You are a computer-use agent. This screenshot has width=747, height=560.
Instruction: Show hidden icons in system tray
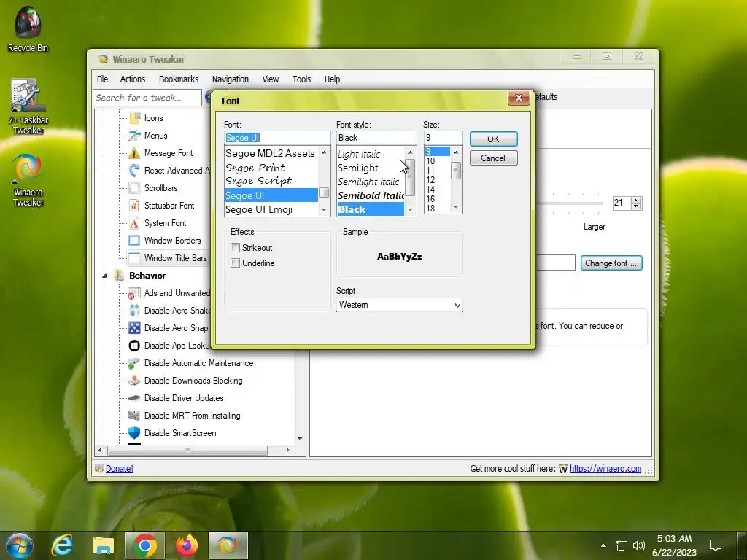pyautogui.click(x=603, y=545)
